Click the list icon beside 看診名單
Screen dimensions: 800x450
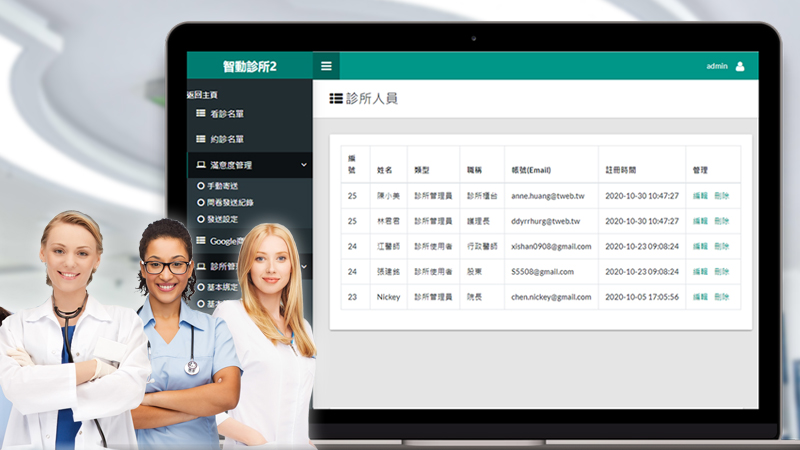point(200,114)
